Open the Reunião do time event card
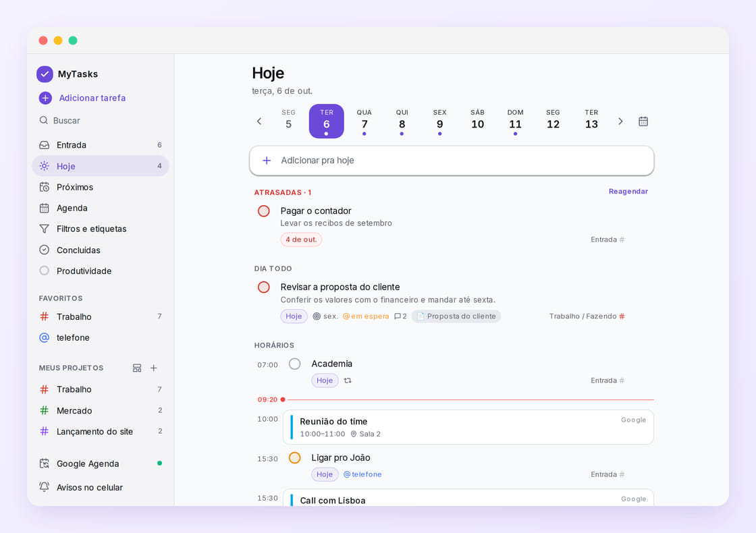The image size is (756, 533). tap(468, 427)
